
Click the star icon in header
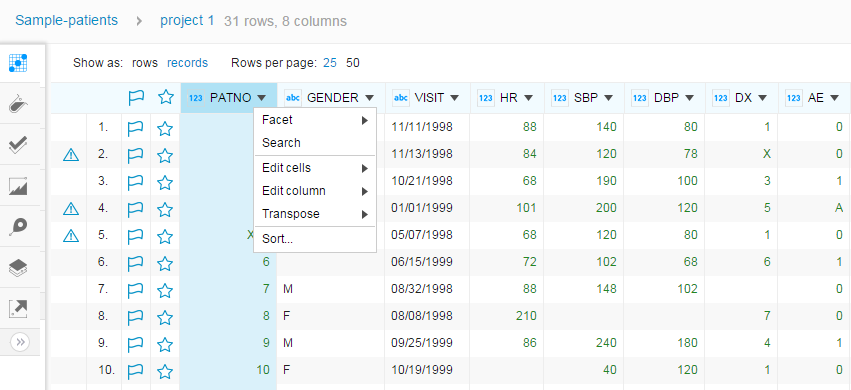pos(166,98)
